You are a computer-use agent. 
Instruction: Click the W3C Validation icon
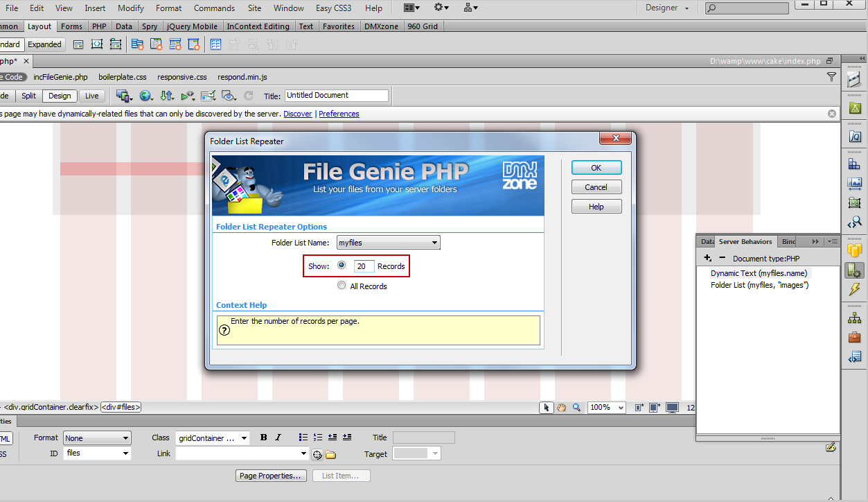(x=188, y=96)
